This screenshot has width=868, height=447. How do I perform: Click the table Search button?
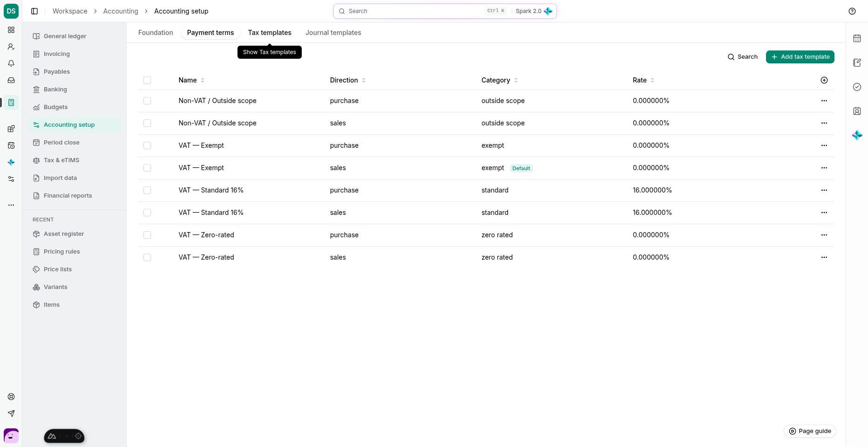[743, 57]
